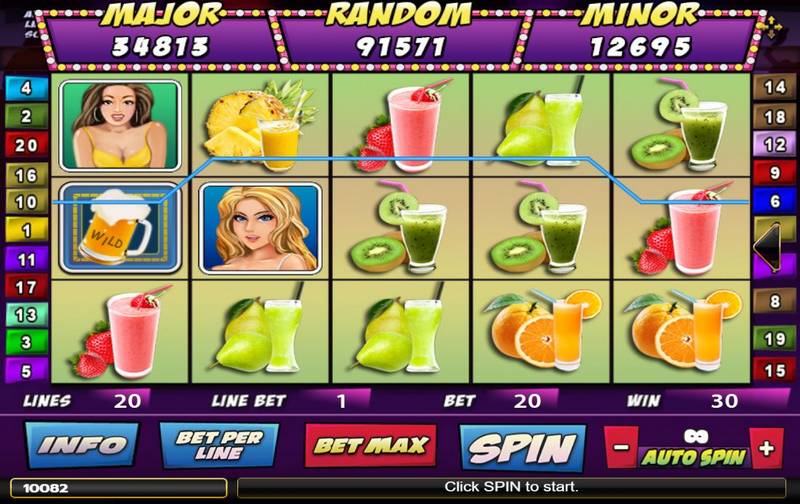Image resolution: width=800 pixels, height=504 pixels.
Task: Click the Major jackpot panel
Action: (161, 36)
